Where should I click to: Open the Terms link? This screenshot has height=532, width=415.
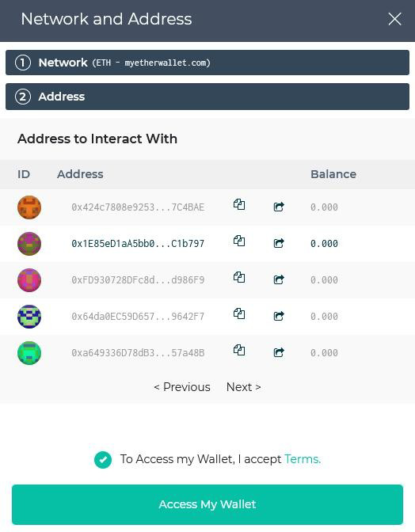point(303,459)
